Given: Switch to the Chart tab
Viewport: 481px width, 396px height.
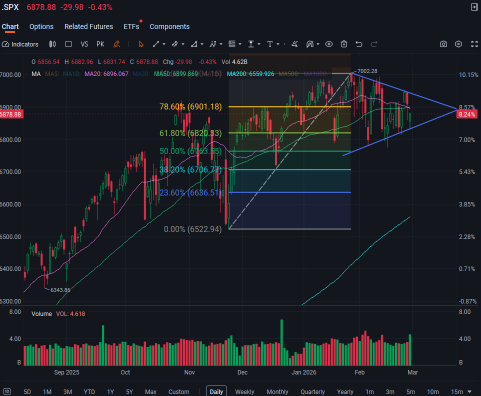Looking at the screenshot, I should pos(10,27).
